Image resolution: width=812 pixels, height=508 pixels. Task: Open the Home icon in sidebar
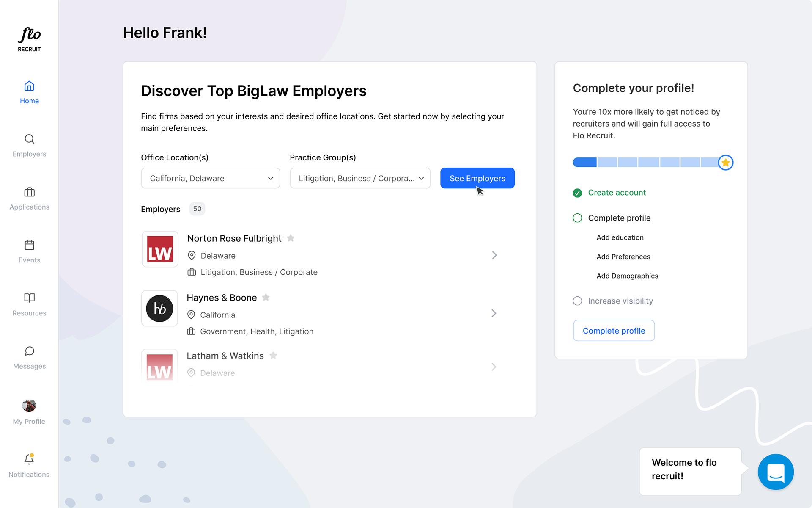(29, 86)
